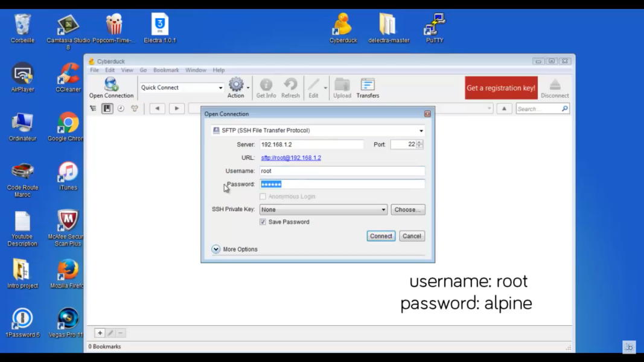The height and width of the screenshot is (362, 644).
Task: Open the Corbeille recycle bin
Action: (x=22, y=28)
